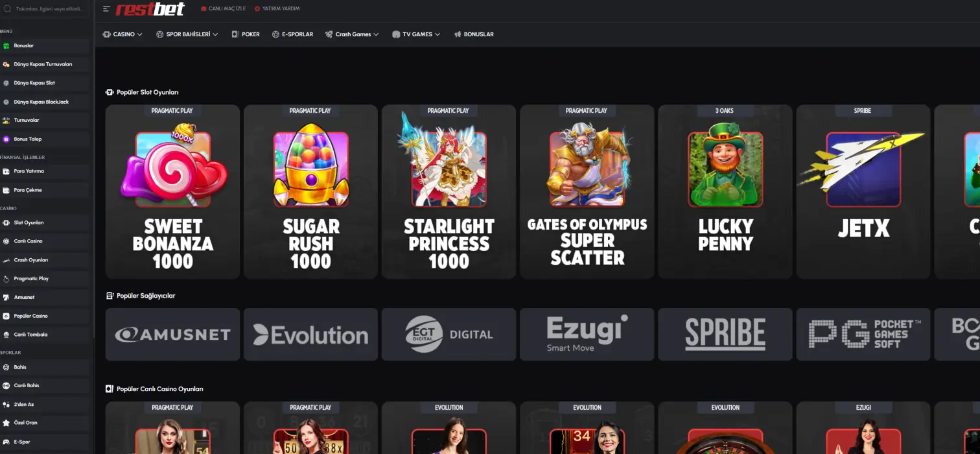
Task: Launch the Sweet Bonanza 1000 game
Action: coord(172,192)
